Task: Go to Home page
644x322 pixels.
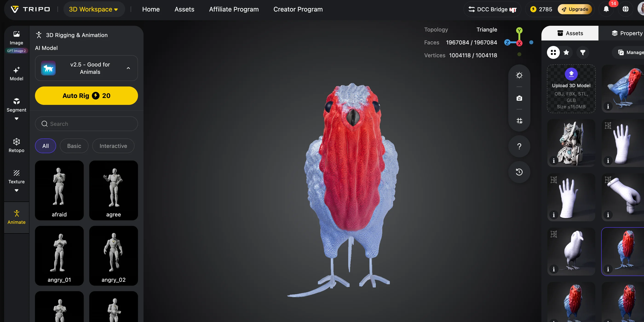Action: 151,9
